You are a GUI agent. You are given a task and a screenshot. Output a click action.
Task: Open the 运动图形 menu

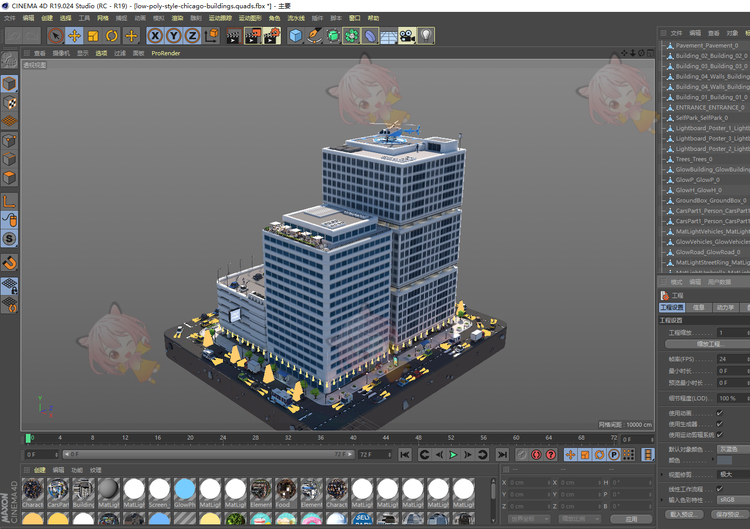point(250,18)
